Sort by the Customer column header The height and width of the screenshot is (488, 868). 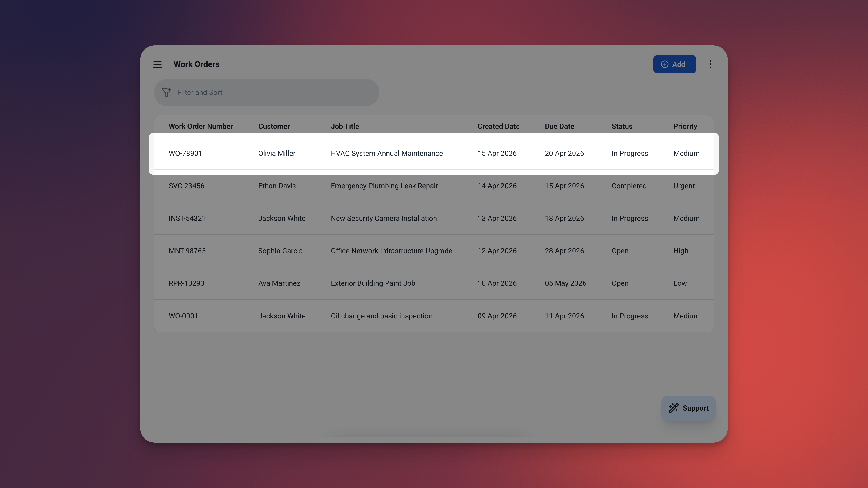tap(274, 126)
